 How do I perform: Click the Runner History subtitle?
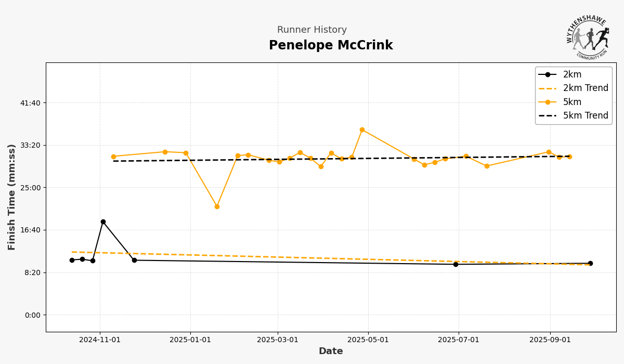point(312,30)
